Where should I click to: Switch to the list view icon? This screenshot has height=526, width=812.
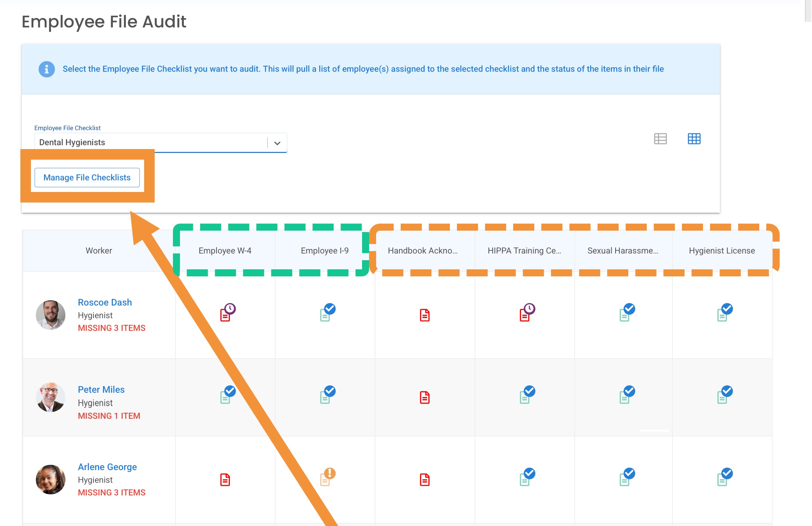[x=660, y=139]
